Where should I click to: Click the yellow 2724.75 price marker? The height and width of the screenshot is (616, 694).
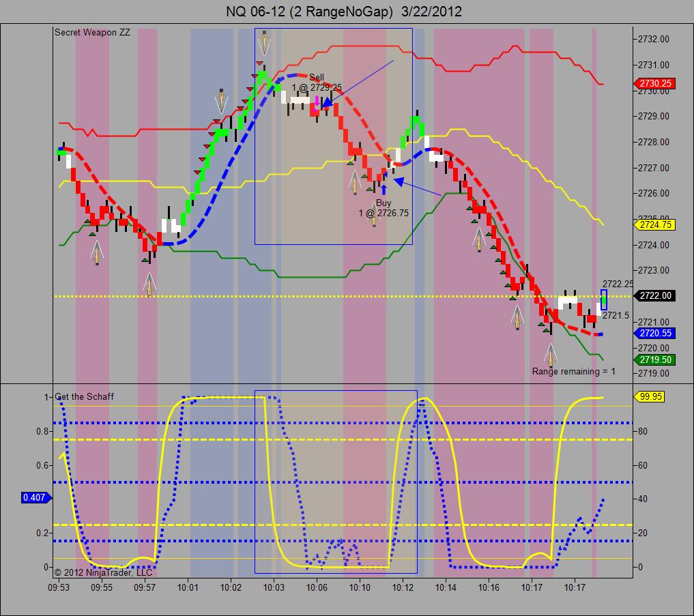click(655, 224)
